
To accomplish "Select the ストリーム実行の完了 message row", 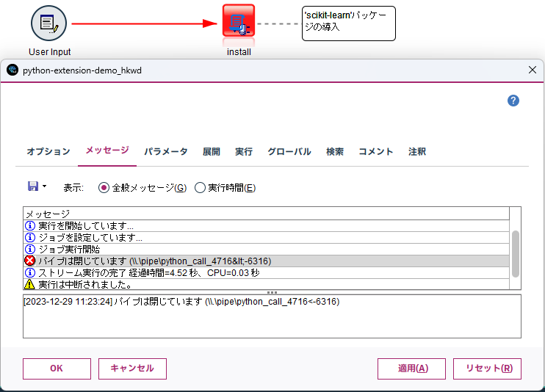I will [266, 273].
